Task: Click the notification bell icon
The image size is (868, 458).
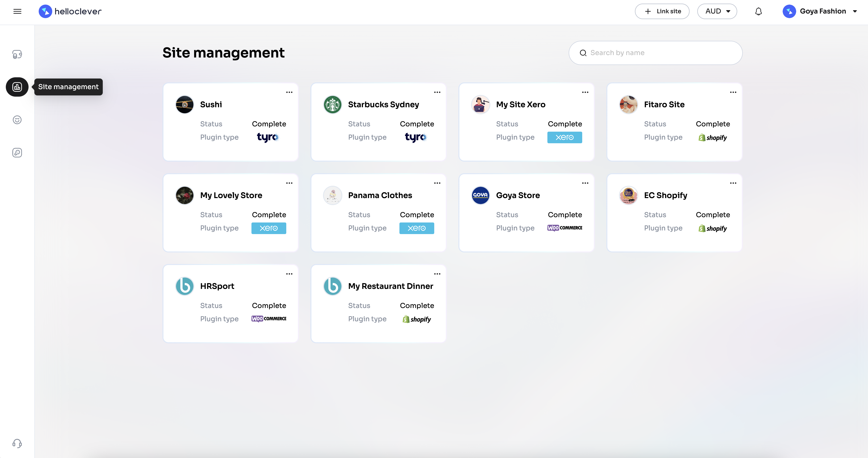Action: coord(758,11)
